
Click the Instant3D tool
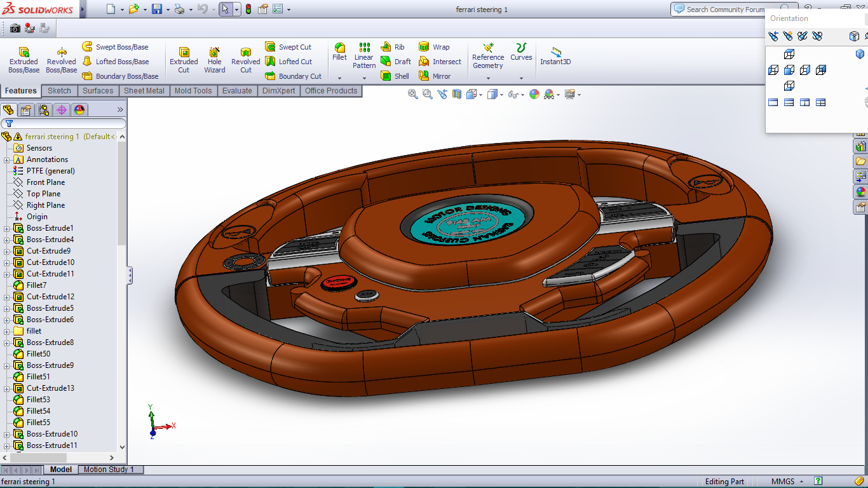click(x=555, y=56)
